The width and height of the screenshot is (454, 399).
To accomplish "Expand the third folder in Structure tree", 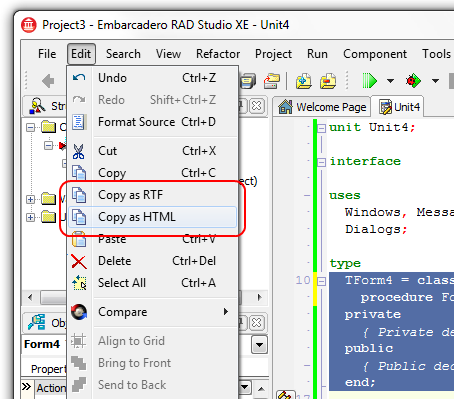I will pyautogui.click(x=31, y=217).
